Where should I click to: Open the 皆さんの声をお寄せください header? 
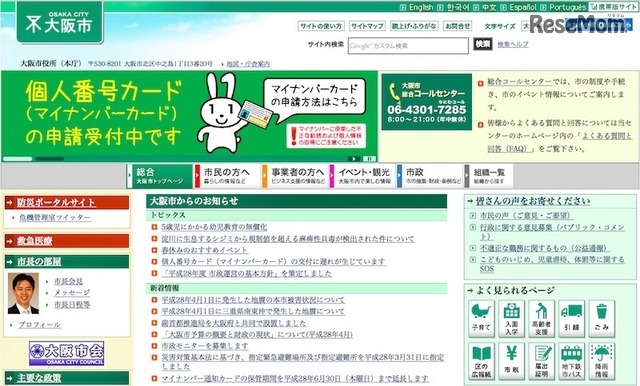pyautogui.click(x=533, y=201)
